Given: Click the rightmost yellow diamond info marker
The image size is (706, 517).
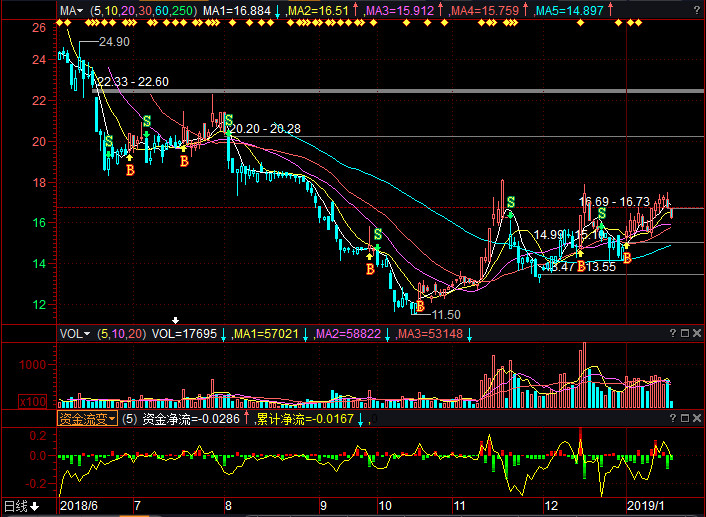Looking at the screenshot, I should click(x=638, y=23).
